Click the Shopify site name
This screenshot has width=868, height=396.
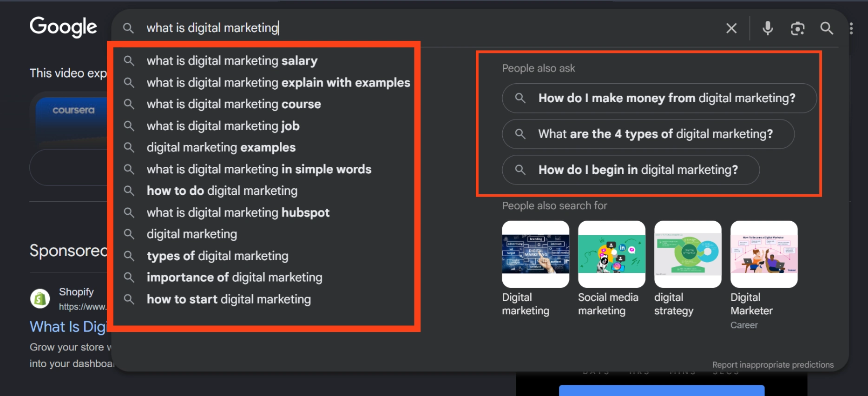[x=76, y=292]
